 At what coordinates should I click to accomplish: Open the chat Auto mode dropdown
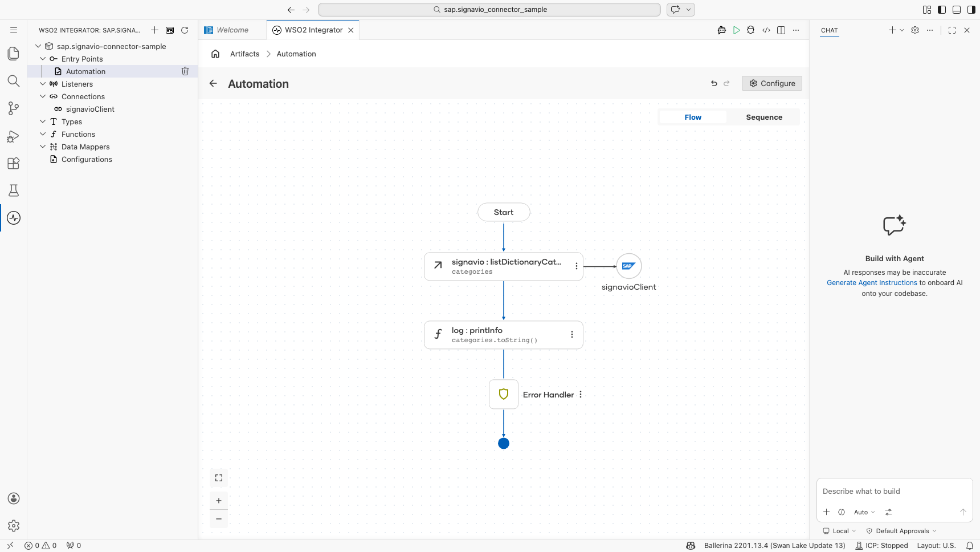click(864, 512)
